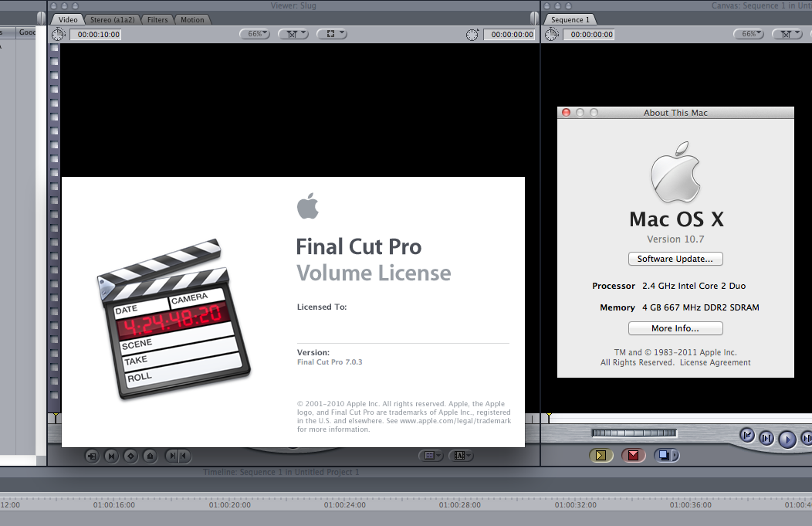Open the Viewer view options dropdown

point(331,34)
